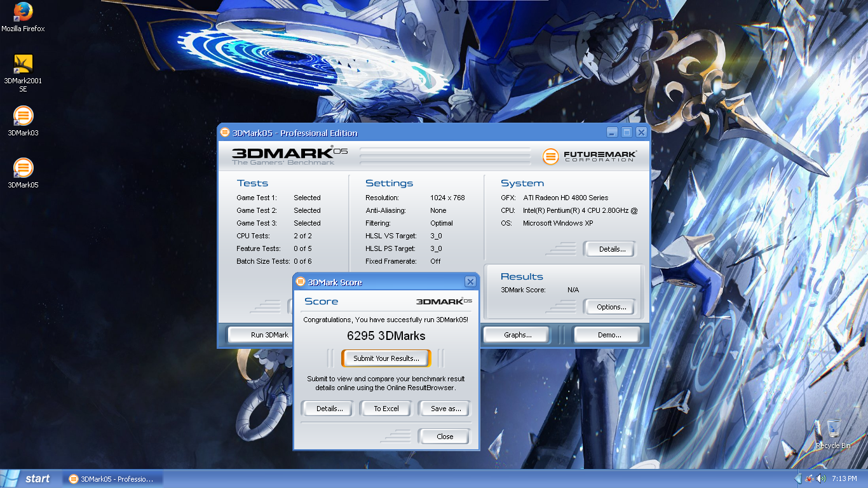Click Fixed Framerate Off setting
This screenshot has height=488, width=868.
pyautogui.click(x=403, y=261)
